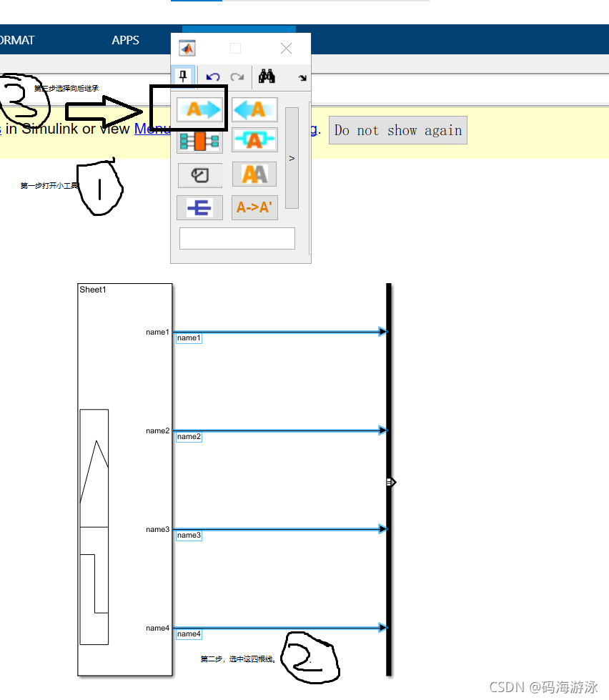This screenshot has width=609, height=700.
Task: Toggle the pin icon in tool window
Action: click(x=182, y=77)
